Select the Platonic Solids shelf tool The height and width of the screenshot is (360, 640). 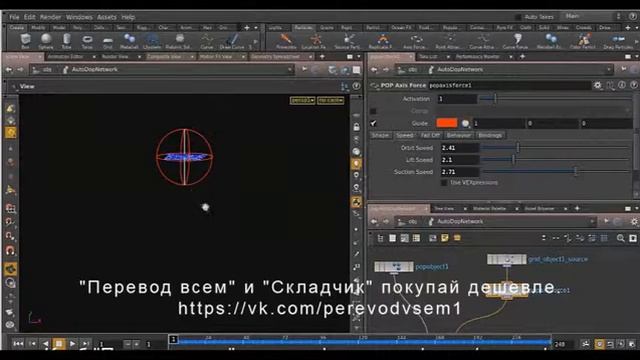(179, 41)
